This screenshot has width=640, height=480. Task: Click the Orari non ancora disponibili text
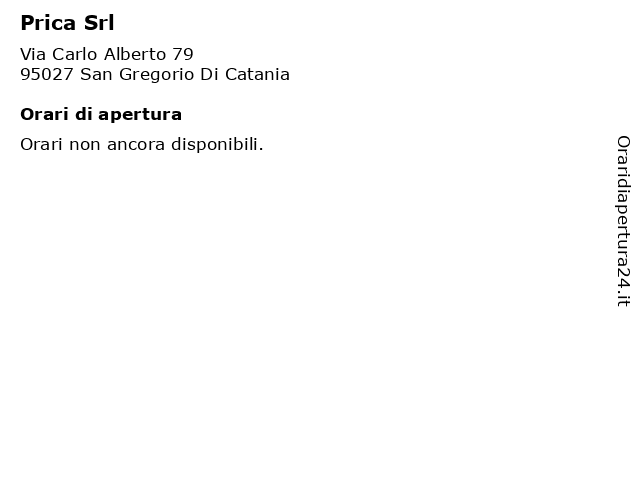click(x=142, y=144)
